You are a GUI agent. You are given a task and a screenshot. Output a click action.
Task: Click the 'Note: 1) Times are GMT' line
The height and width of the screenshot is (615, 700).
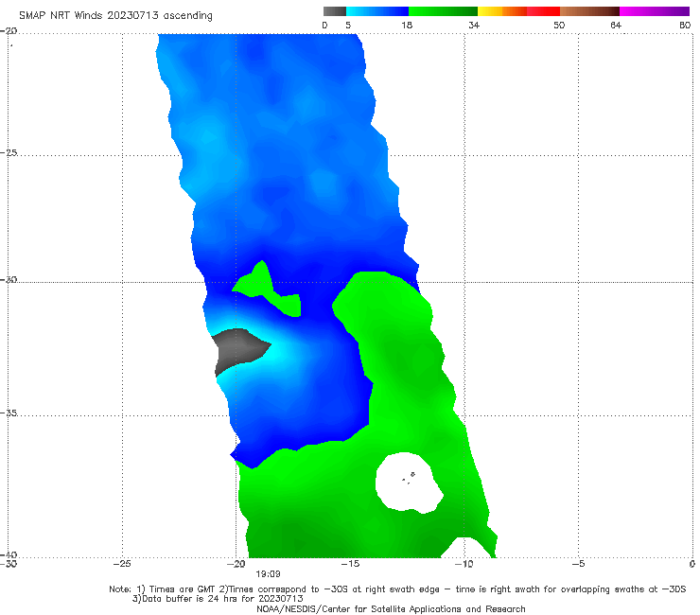pyautogui.click(x=397, y=589)
